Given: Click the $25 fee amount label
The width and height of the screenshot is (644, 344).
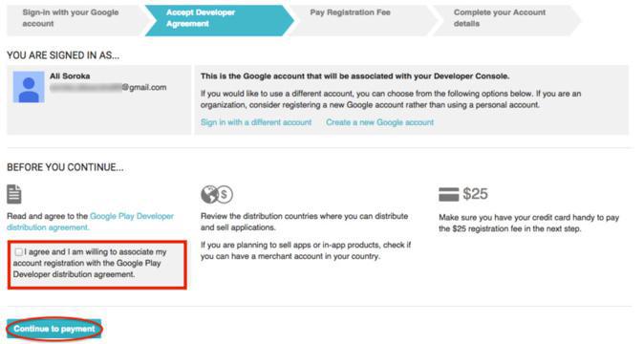Looking at the screenshot, I should click(475, 194).
